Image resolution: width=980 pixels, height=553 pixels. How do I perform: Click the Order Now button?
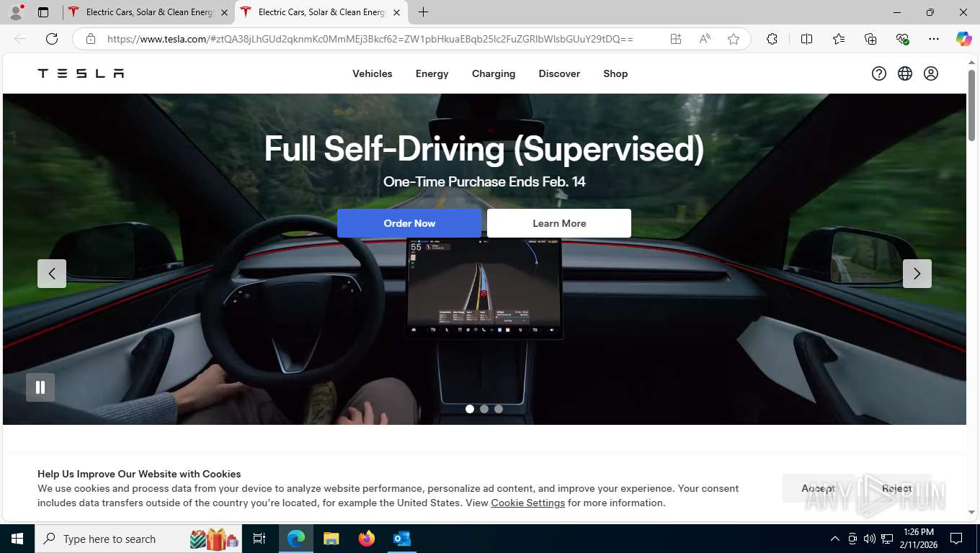coord(409,223)
